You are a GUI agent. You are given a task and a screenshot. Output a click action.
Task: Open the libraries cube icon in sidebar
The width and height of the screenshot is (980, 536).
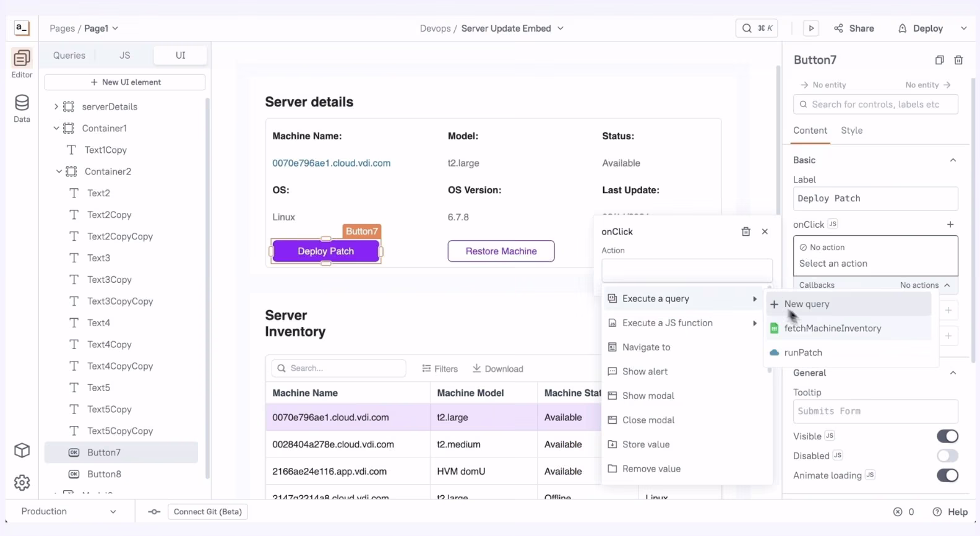pos(22,451)
